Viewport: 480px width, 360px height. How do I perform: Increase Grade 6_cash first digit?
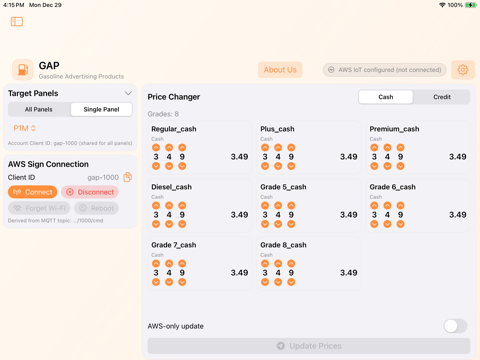pyautogui.click(x=374, y=205)
